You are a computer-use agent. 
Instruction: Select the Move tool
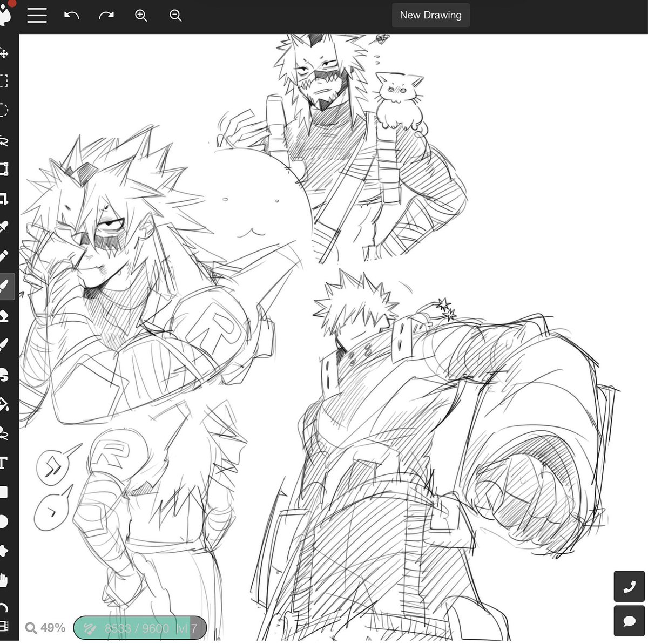coord(4,53)
